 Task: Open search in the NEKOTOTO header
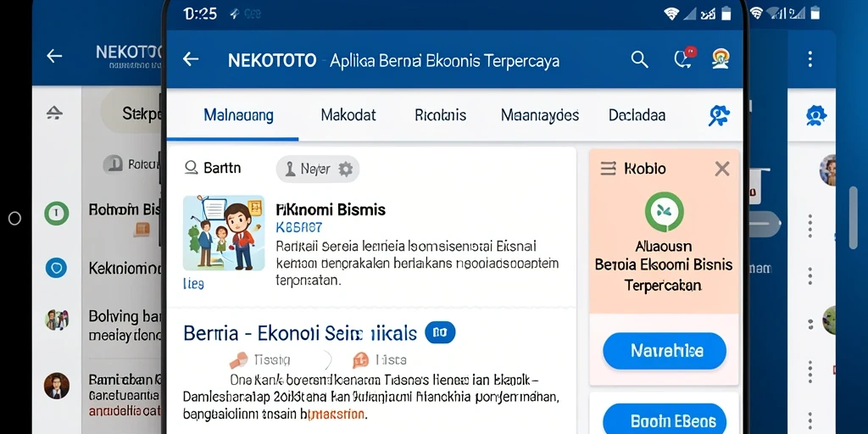[639, 59]
